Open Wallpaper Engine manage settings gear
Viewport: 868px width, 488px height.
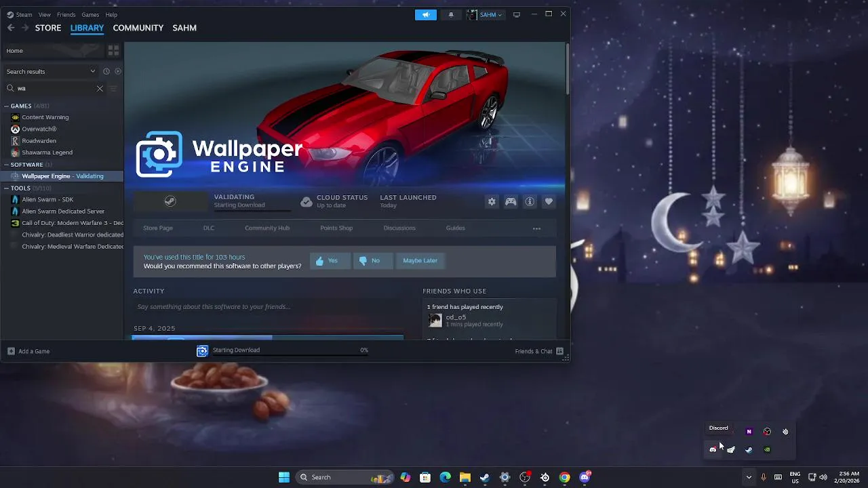[492, 201]
